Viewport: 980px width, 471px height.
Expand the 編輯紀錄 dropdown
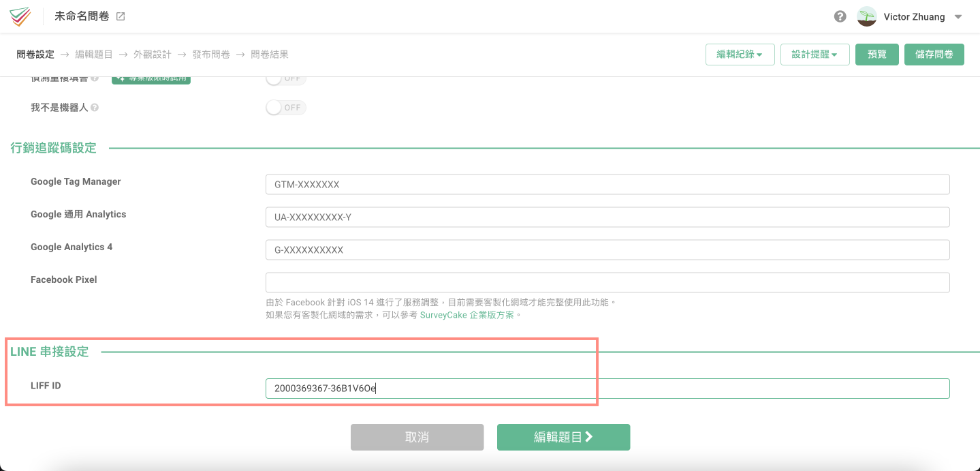[740, 55]
